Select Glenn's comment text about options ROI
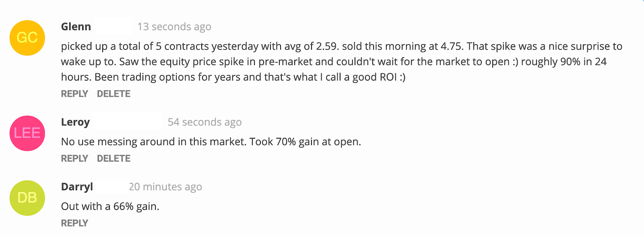Viewport: 644px width, 237px height. (342, 62)
